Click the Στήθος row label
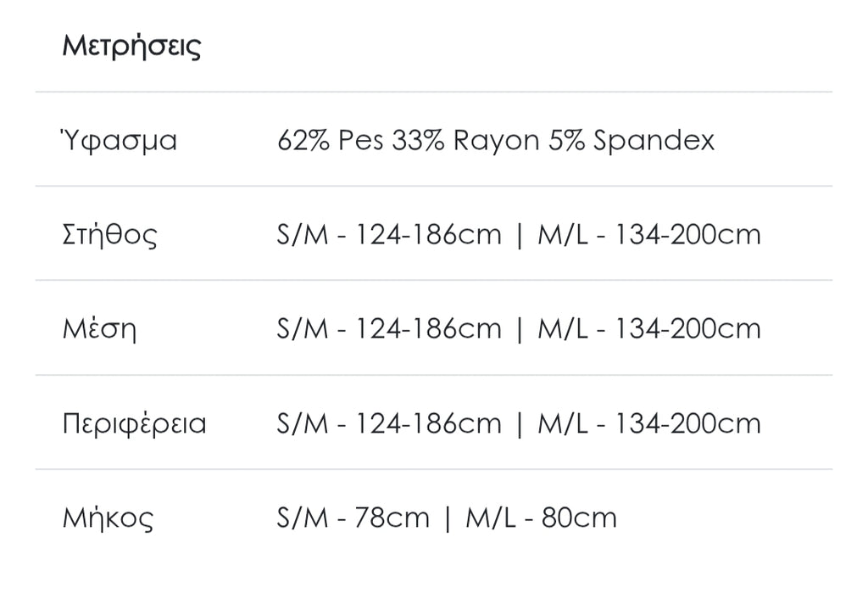The image size is (868, 593). click(110, 235)
